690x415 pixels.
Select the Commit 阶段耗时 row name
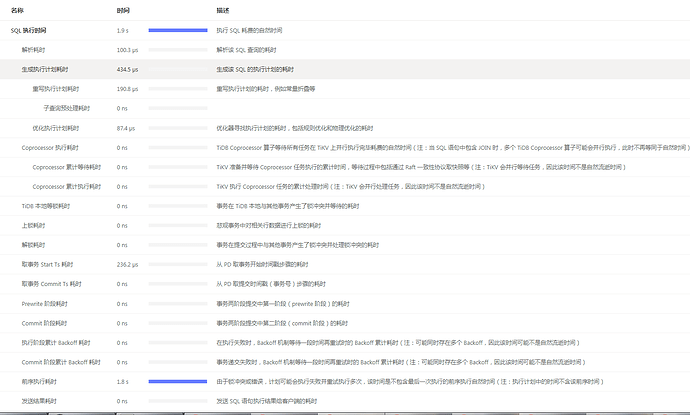pos(44,323)
